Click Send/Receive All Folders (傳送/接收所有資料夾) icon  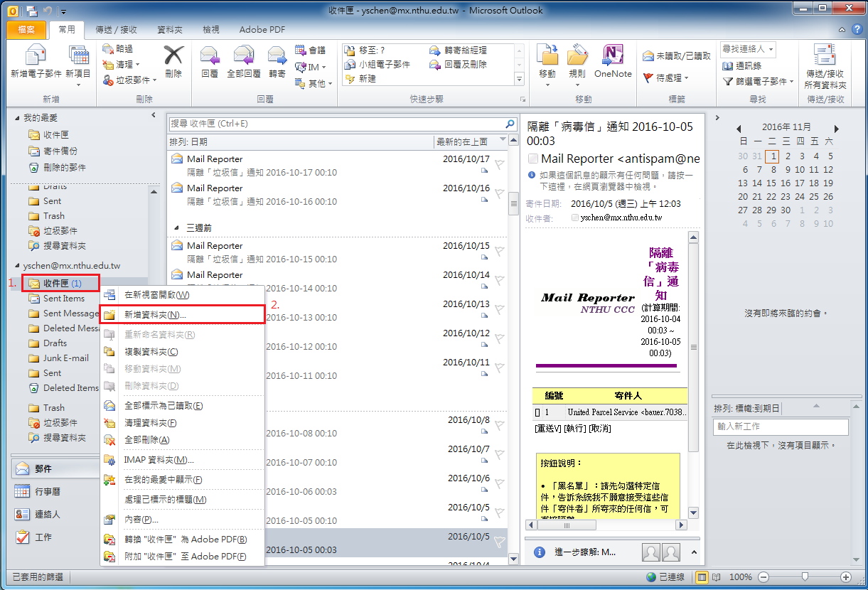825,66
